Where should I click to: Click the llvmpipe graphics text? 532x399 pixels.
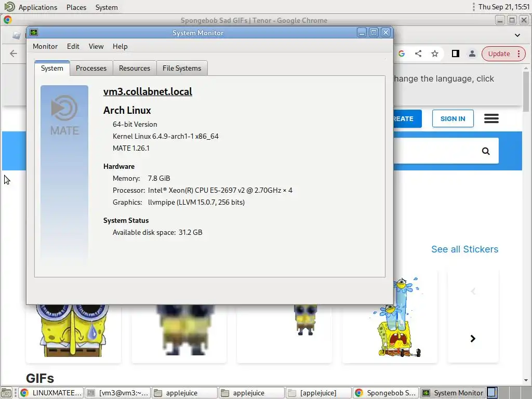(x=196, y=202)
